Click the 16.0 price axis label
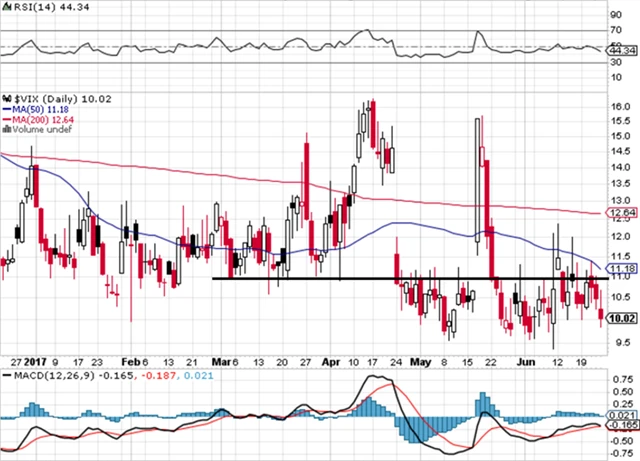Image resolution: width=640 pixels, height=461 pixels. coord(619,107)
